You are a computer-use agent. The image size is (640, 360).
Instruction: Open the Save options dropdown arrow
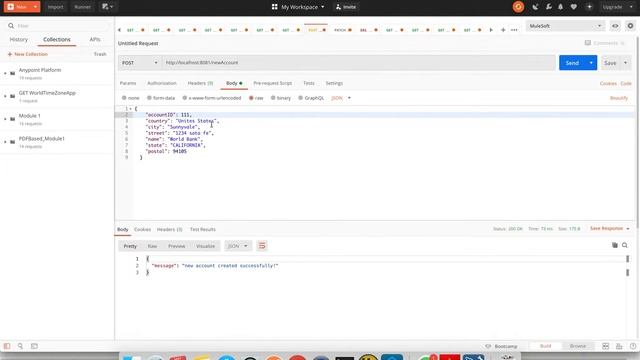click(625, 63)
